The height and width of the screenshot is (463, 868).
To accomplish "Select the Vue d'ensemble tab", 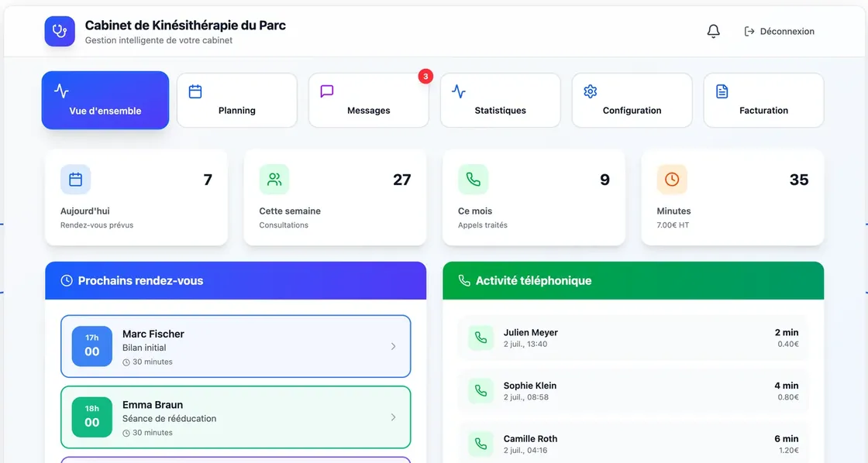I will tap(105, 100).
